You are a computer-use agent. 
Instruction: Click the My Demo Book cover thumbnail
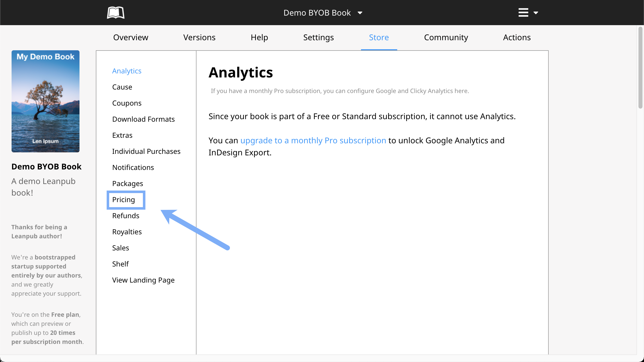46,101
